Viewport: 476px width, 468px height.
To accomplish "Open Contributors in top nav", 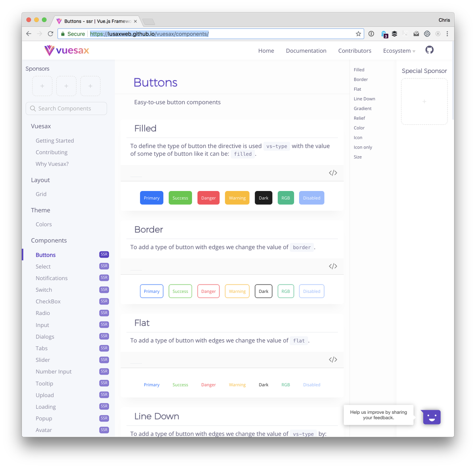I will [355, 51].
